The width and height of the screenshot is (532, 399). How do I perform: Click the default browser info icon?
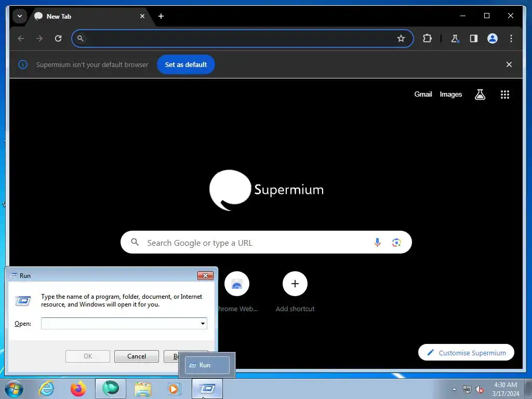pyautogui.click(x=23, y=64)
